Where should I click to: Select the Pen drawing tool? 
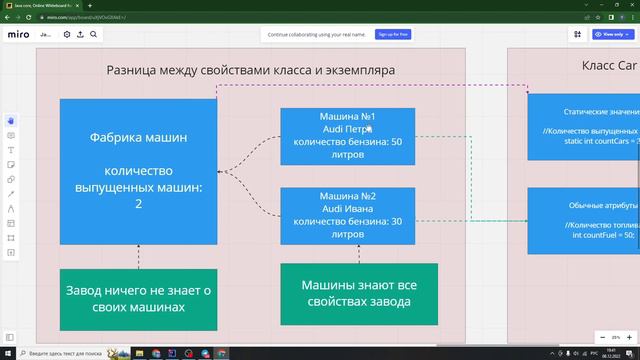[x=11, y=209]
